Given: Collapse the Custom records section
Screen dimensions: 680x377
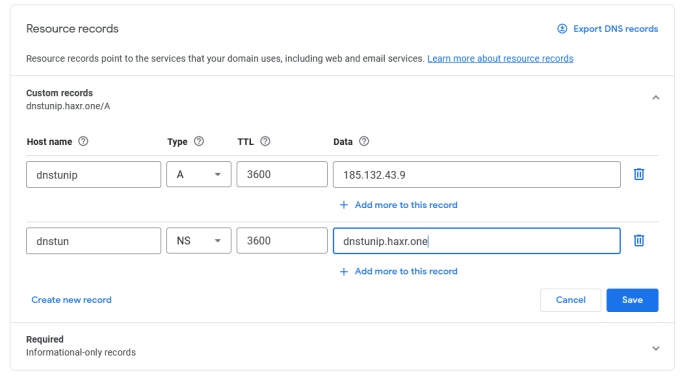Looking at the screenshot, I should [x=656, y=98].
